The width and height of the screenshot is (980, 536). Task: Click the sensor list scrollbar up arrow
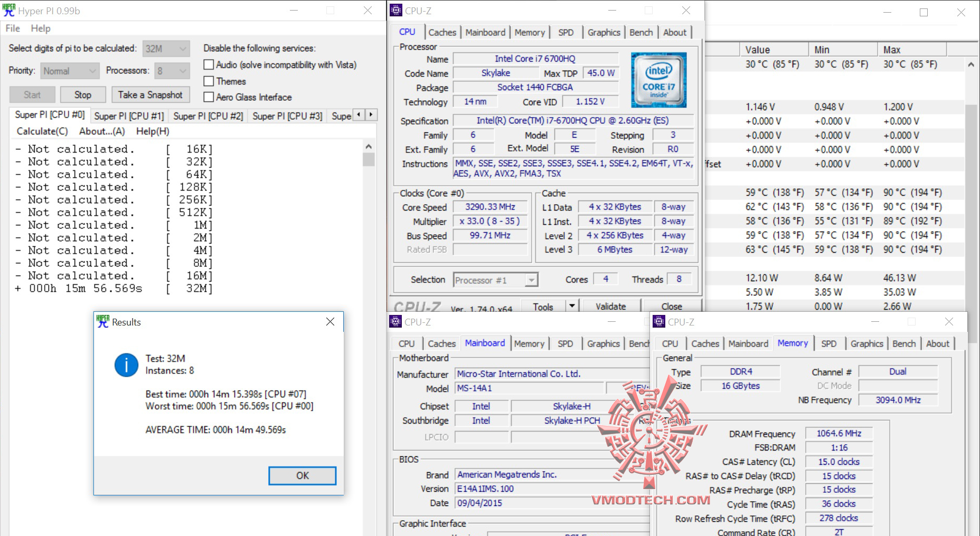(x=971, y=65)
